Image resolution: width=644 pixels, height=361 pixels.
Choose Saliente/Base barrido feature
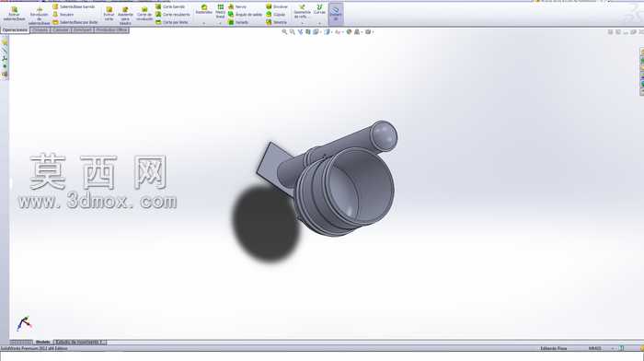(x=74, y=6)
